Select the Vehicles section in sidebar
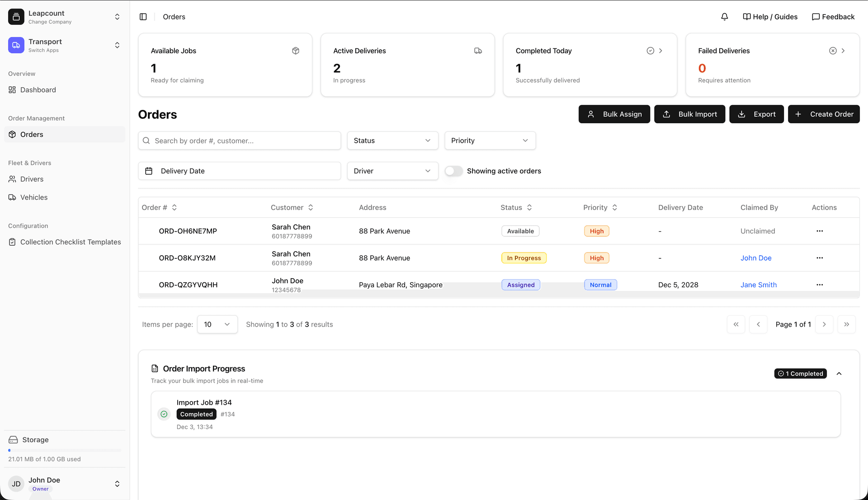Viewport: 868px width, 500px height. coord(33,197)
